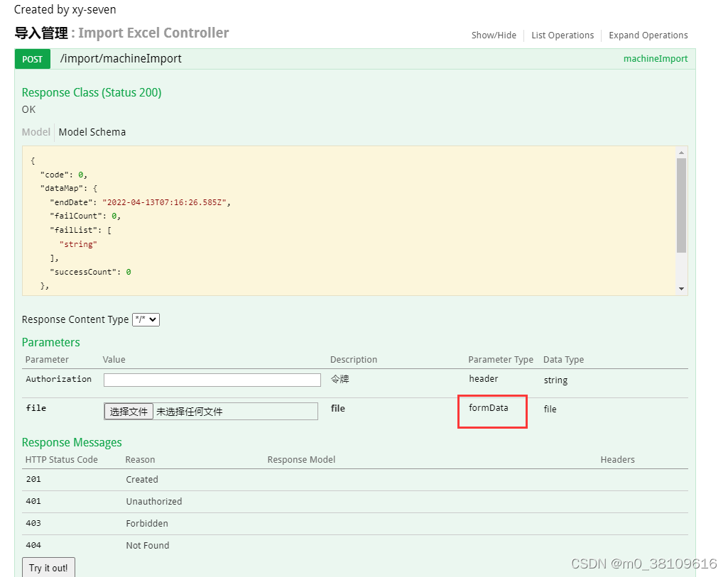Click the Import Excel Controller title text

click(153, 33)
